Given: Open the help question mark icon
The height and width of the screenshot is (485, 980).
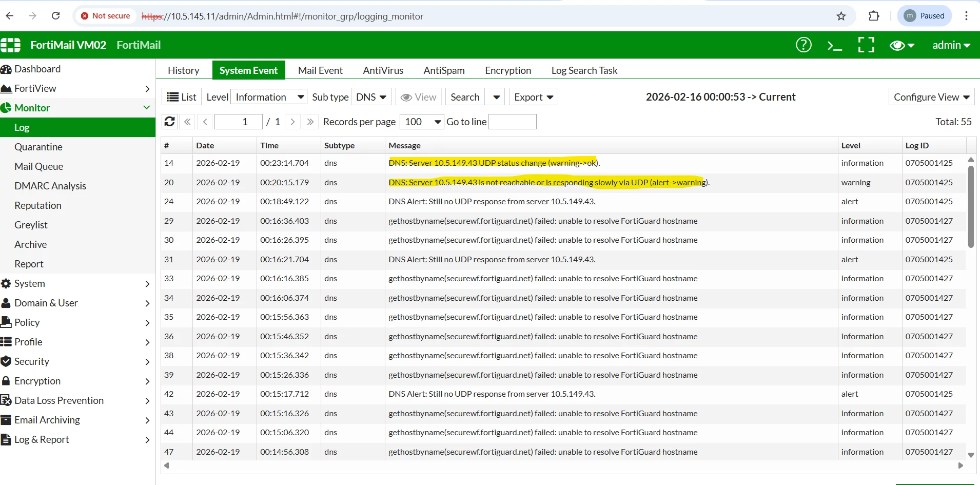Looking at the screenshot, I should tap(803, 45).
